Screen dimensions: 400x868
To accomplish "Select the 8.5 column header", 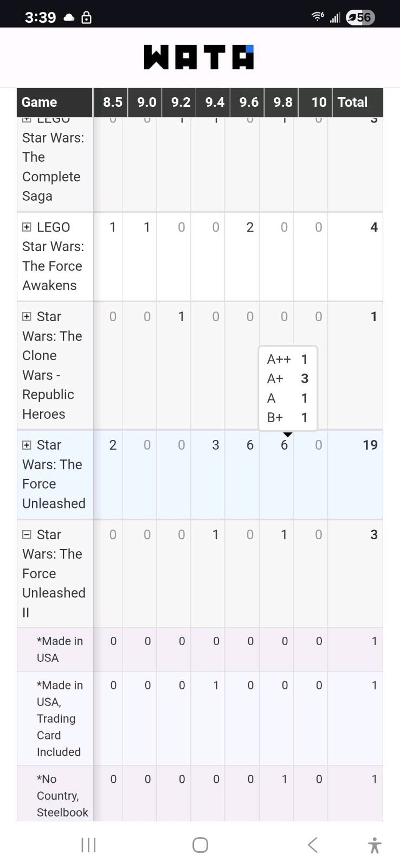I will (x=112, y=102).
